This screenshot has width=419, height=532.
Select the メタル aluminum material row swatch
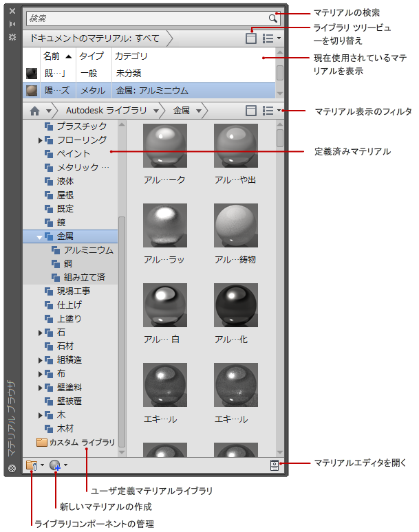[x=32, y=91]
